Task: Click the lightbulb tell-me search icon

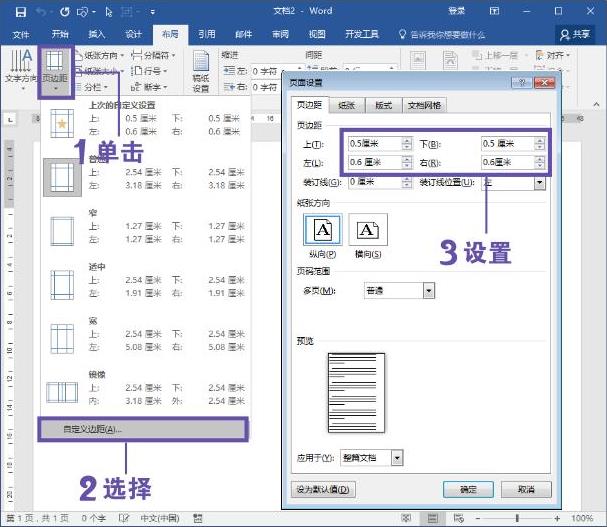Action: coord(402,34)
